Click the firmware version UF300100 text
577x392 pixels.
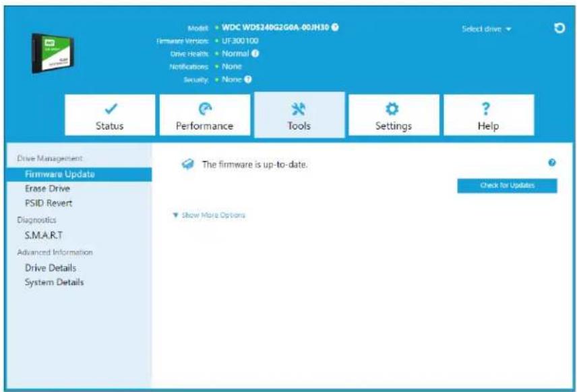click(240, 41)
